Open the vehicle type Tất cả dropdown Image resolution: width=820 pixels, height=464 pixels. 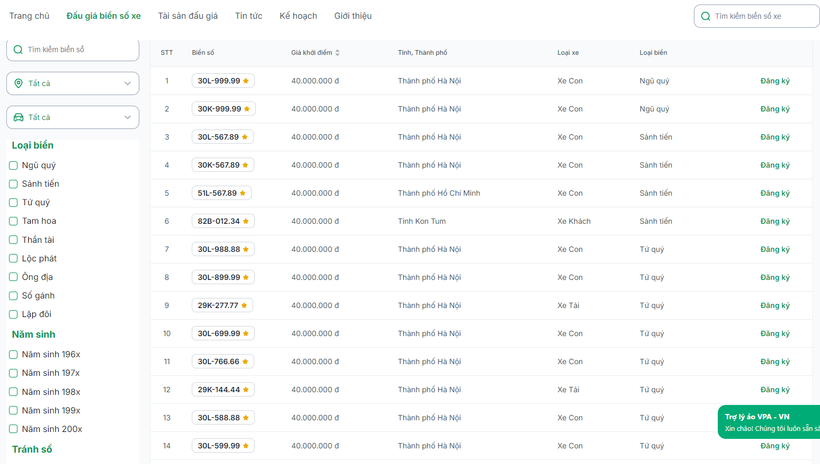tap(127, 117)
